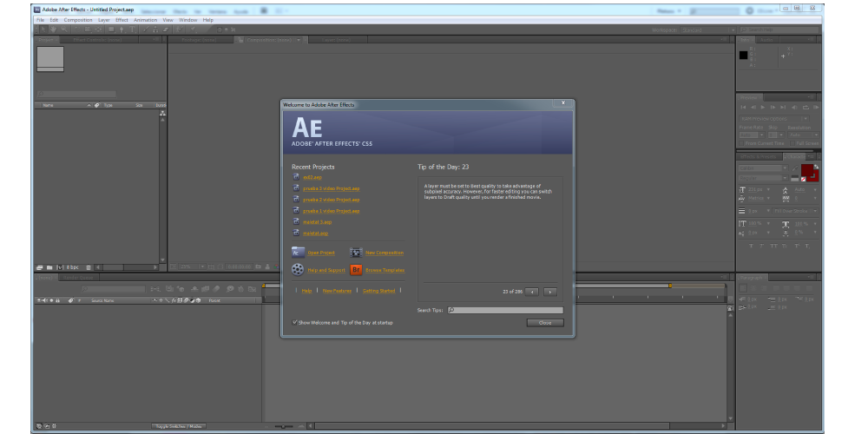Viewport: 868px width, 434px height.
Task: Click the orange Bridge Br icon
Action: pyautogui.click(x=356, y=270)
